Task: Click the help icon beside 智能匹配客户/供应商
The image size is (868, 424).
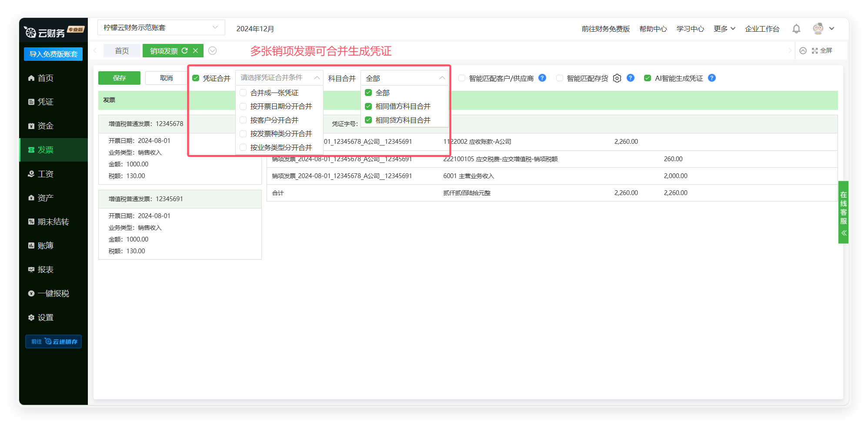Action: 542,78
